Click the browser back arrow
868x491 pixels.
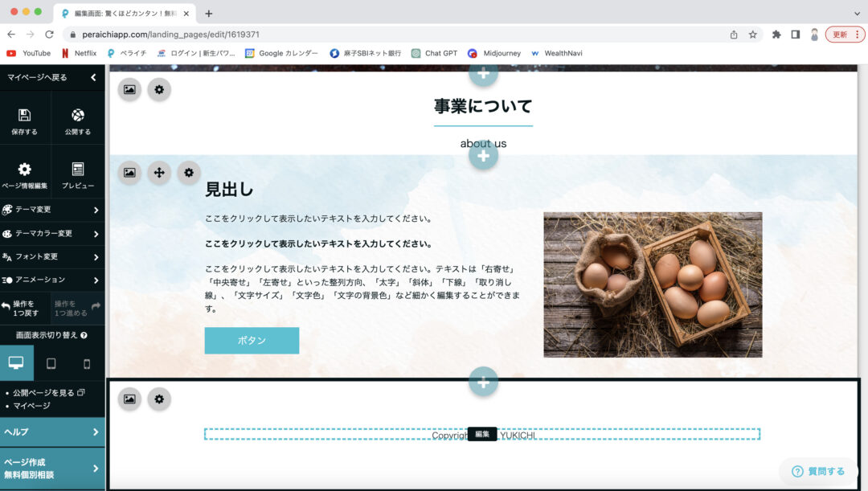pyautogui.click(x=11, y=35)
